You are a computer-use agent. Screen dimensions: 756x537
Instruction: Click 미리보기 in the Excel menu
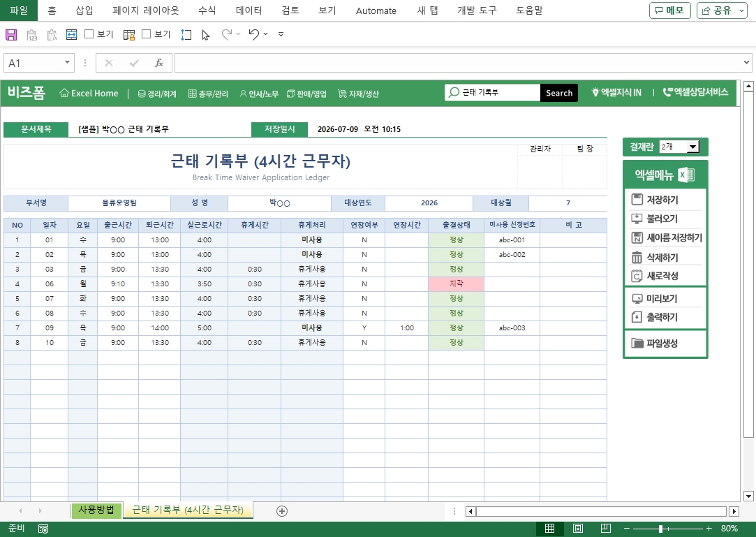[x=665, y=299]
